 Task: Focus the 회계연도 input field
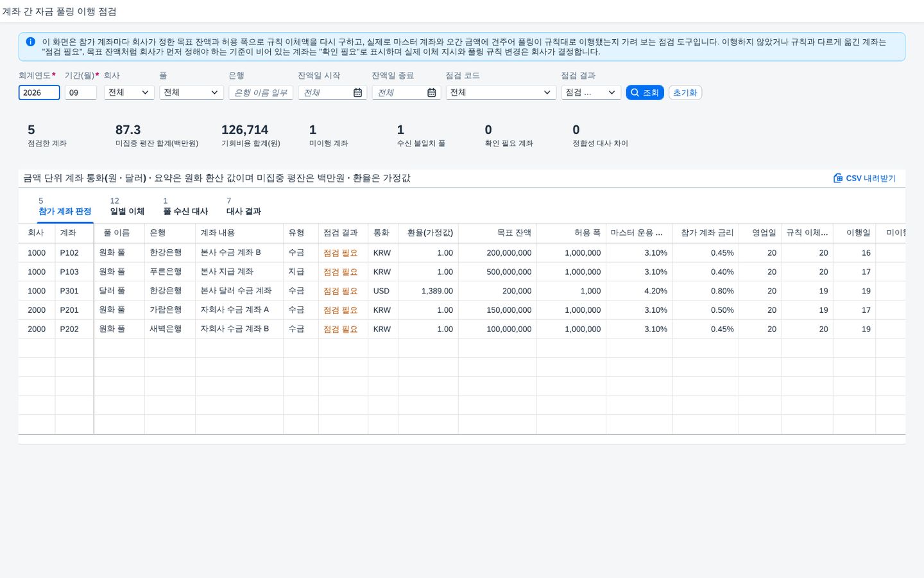click(x=39, y=92)
